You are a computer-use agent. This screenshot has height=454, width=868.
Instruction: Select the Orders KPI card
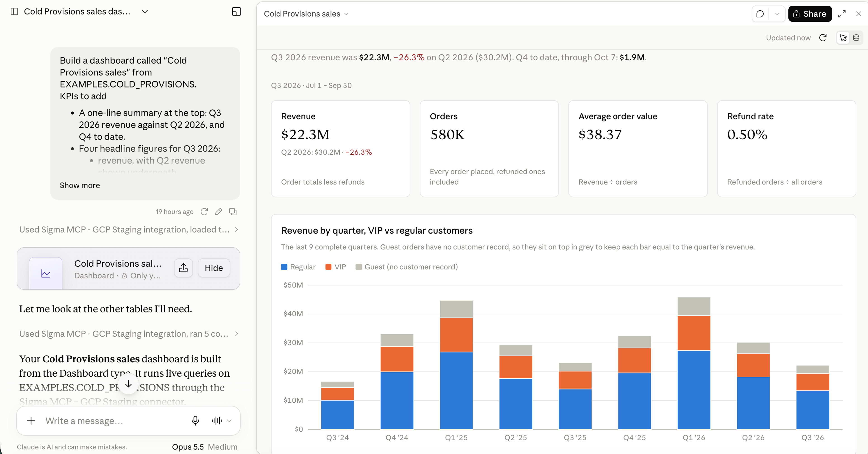pyautogui.click(x=489, y=149)
